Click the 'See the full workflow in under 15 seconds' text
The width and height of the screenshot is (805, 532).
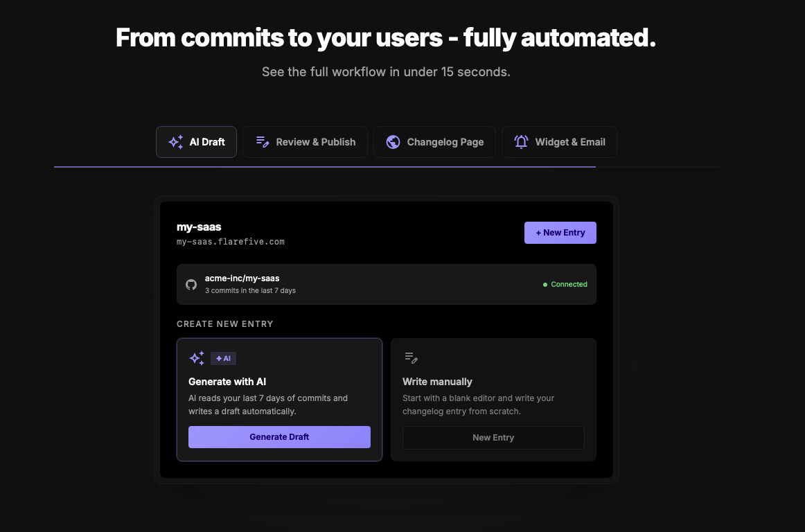coord(386,72)
